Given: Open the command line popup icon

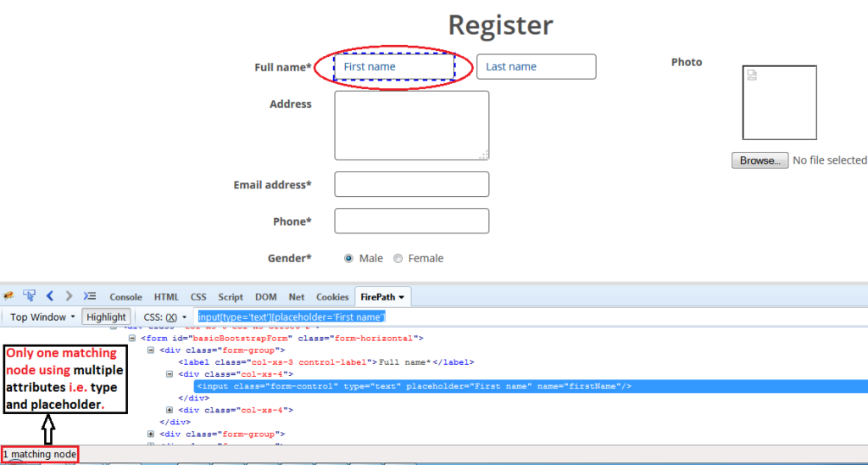Looking at the screenshot, I should click(x=88, y=296).
